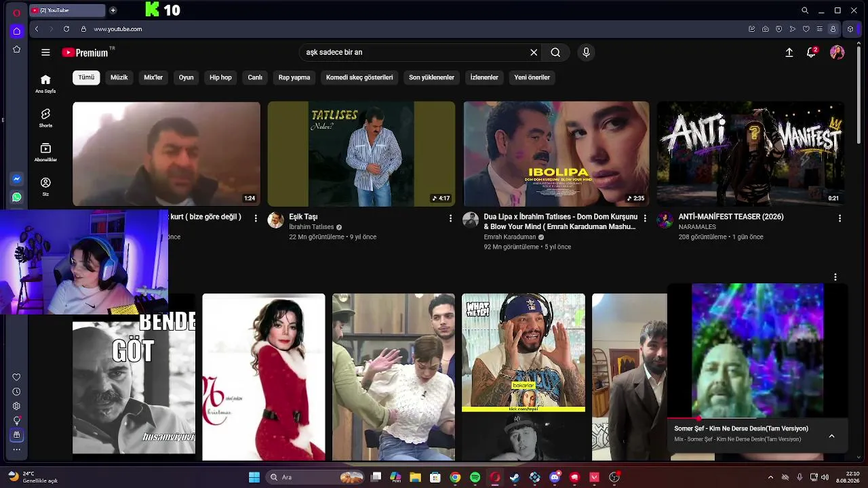868x488 pixels.
Task: Open the ad blocker shield icon
Action: click(779, 29)
